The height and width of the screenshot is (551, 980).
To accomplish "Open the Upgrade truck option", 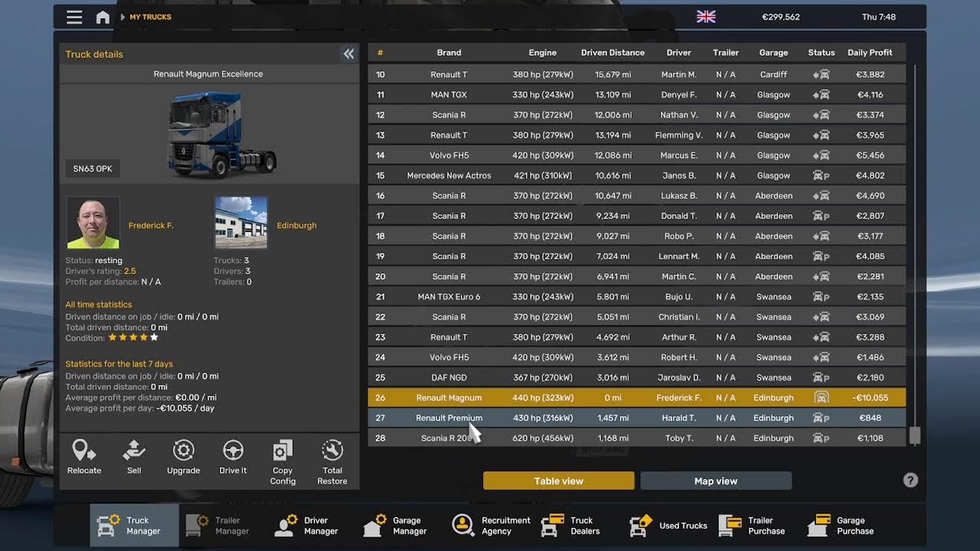I will [x=184, y=457].
